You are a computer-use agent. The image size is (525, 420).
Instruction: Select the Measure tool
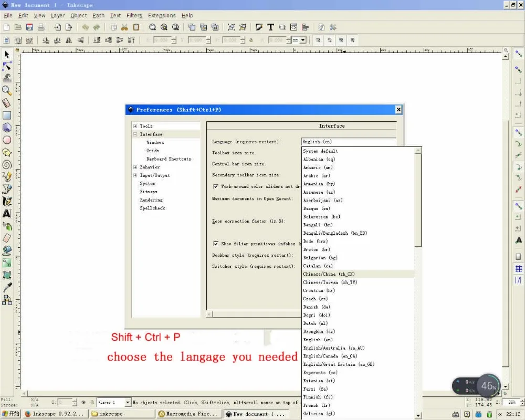point(7,103)
